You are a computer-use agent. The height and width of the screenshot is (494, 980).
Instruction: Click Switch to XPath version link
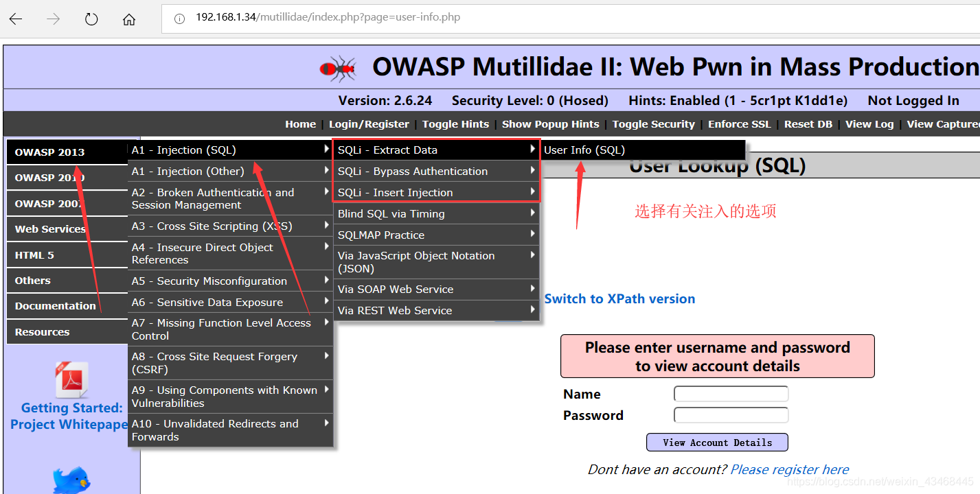tap(619, 299)
